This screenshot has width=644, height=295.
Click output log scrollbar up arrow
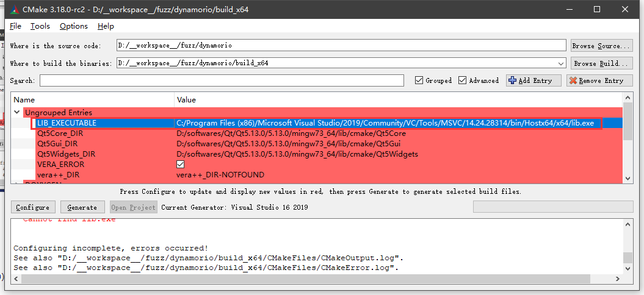(x=628, y=224)
